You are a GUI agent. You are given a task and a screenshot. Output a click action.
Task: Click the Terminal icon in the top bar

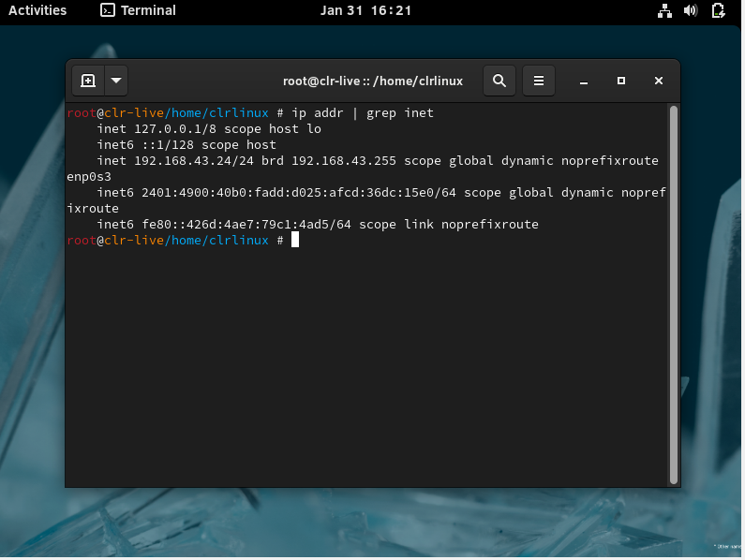click(108, 10)
